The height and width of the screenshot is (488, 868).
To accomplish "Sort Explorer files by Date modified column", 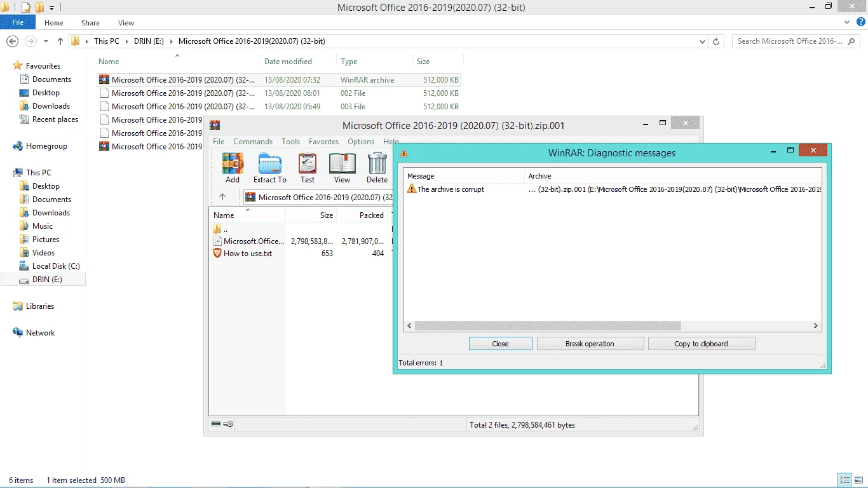I will [298, 62].
